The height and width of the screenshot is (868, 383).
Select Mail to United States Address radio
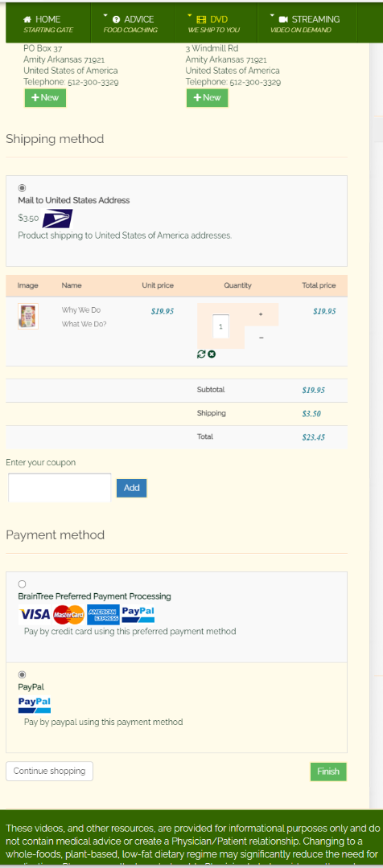23,188
